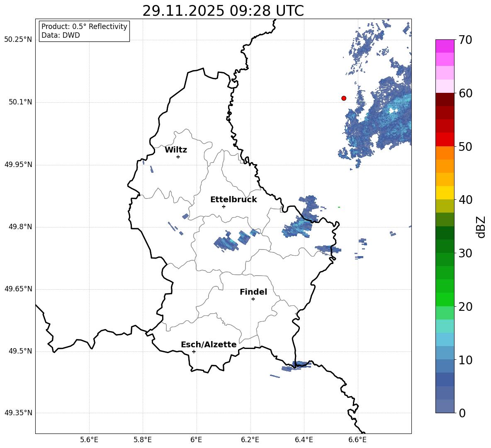The height and width of the screenshot is (448, 491).
Task: Click the 6.6°E longitude label
Action: tap(357, 440)
